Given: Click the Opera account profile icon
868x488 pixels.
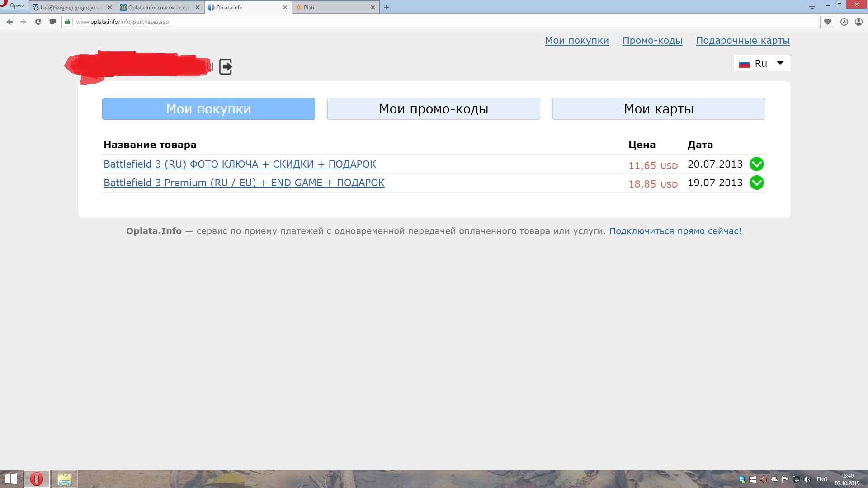Looking at the screenshot, I should point(859,22).
